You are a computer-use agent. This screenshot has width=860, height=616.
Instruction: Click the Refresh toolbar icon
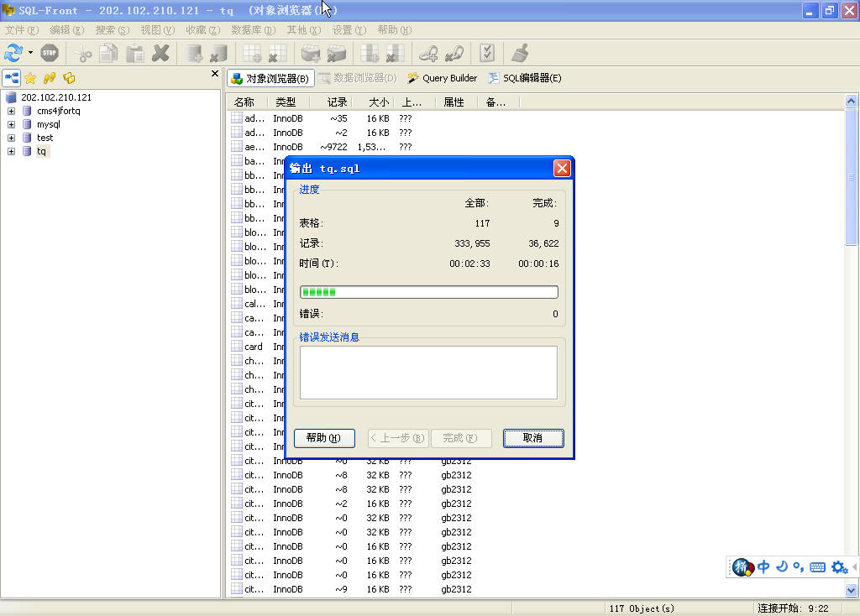tap(13, 53)
